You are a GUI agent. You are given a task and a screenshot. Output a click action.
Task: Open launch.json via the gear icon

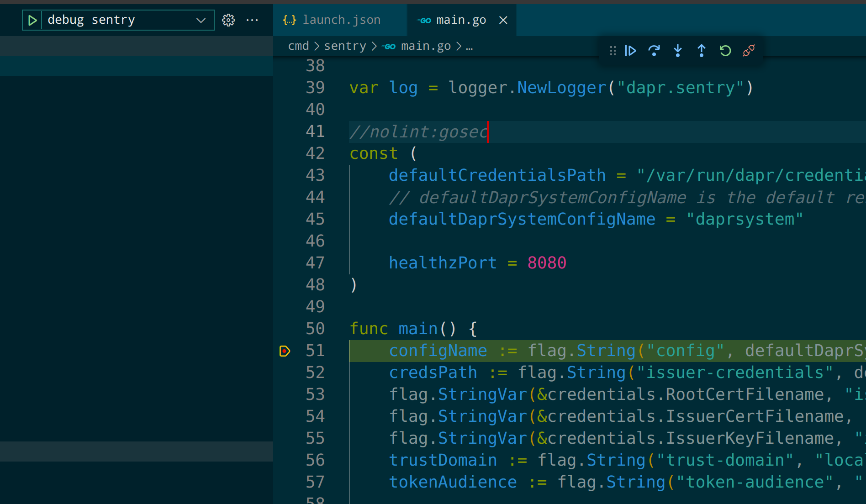tap(228, 20)
